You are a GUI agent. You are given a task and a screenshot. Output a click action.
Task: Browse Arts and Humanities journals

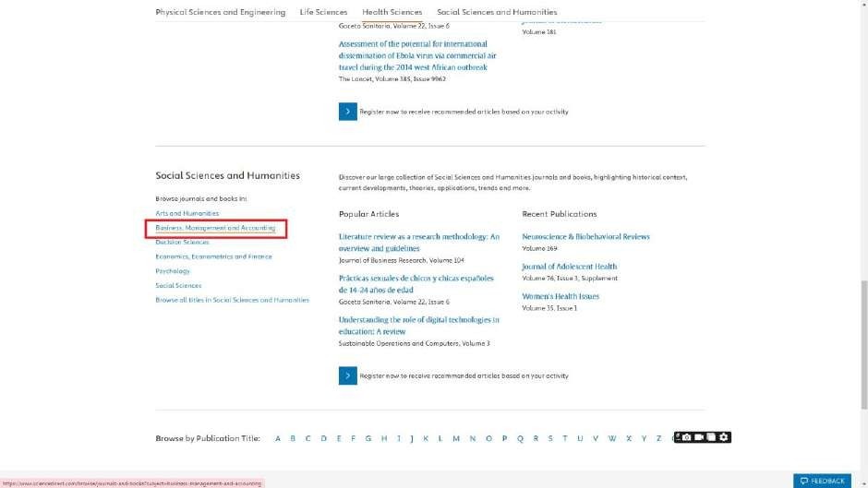(x=187, y=213)
